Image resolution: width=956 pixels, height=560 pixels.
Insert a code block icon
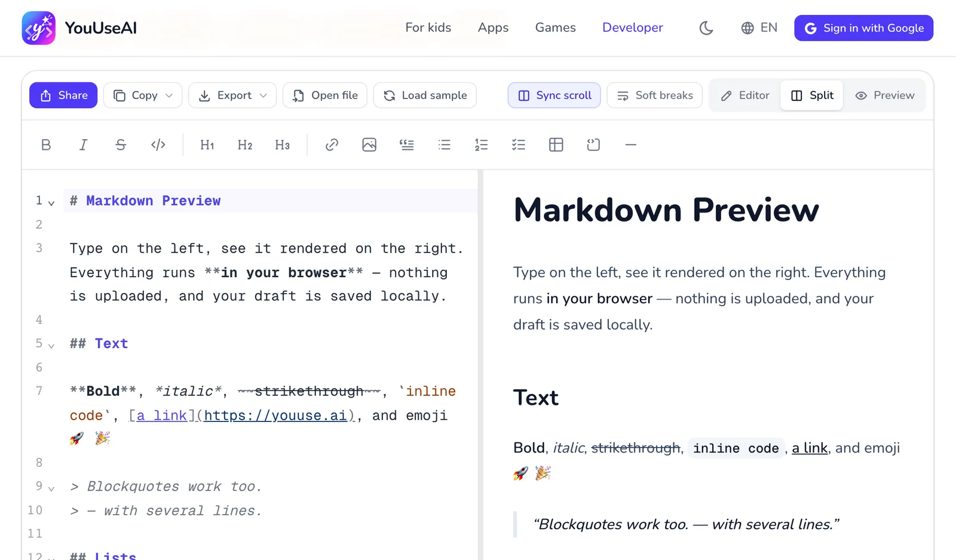coord(593,144)
